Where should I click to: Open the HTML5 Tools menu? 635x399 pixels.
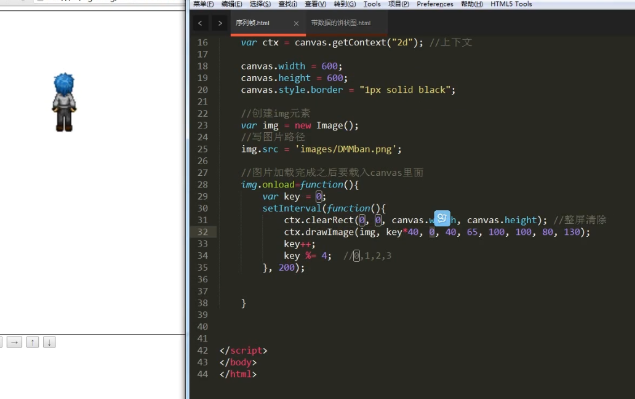(x=511, y=4)
